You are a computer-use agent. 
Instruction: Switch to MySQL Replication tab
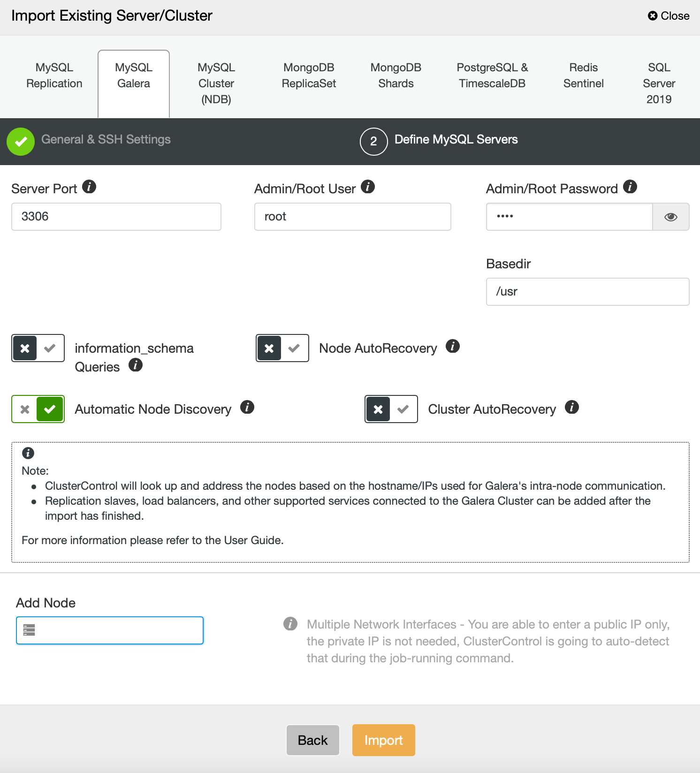pyautogui.click(x=54, y=76)
